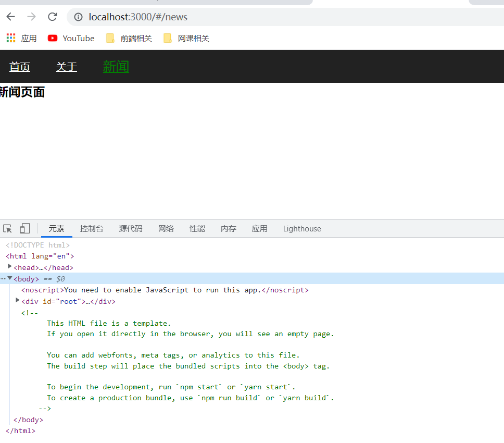The height and width of the screenshot is (443, 504).
Task: Click the site information icon in the address bar
Action: [78, 17]
